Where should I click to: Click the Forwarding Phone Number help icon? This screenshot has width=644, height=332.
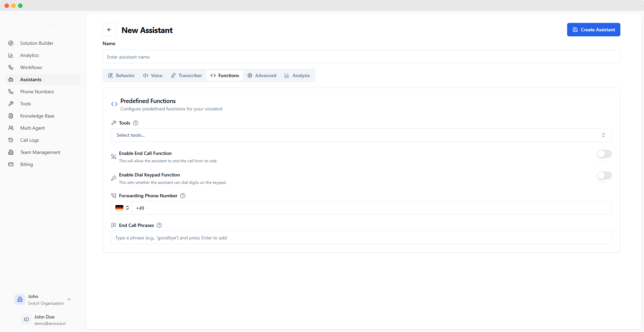tap(182, 196)
